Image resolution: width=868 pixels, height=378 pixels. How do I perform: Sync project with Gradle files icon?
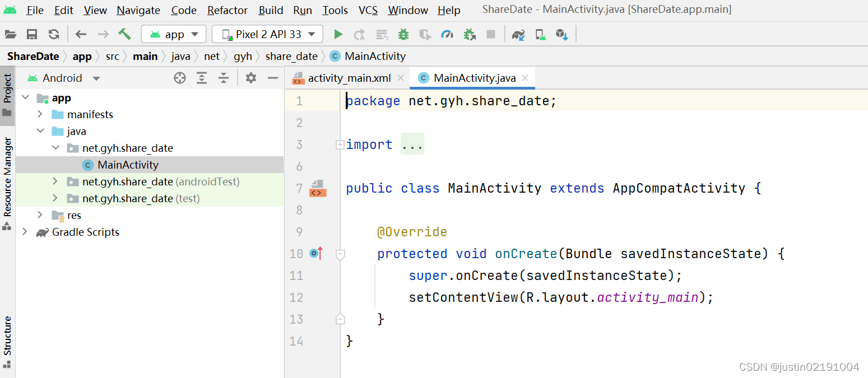pos(519,35)
